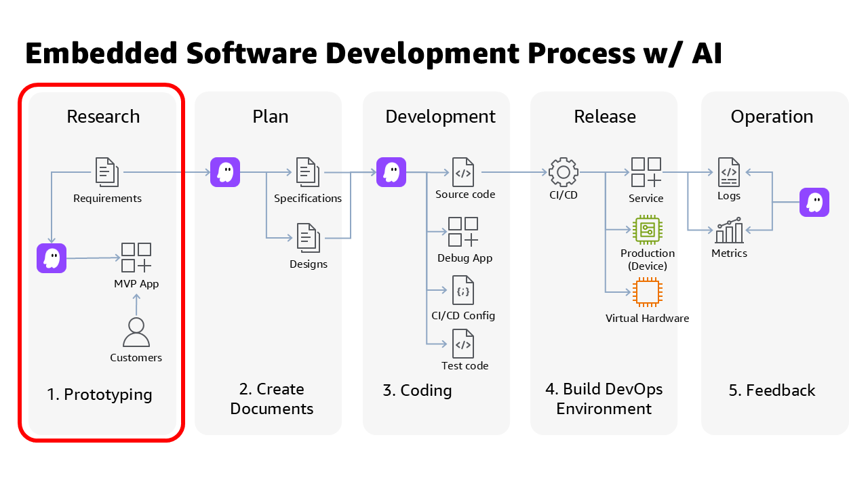Select the Logs file icon
This screenshot has height=488, width=868.
coord(729,172)
